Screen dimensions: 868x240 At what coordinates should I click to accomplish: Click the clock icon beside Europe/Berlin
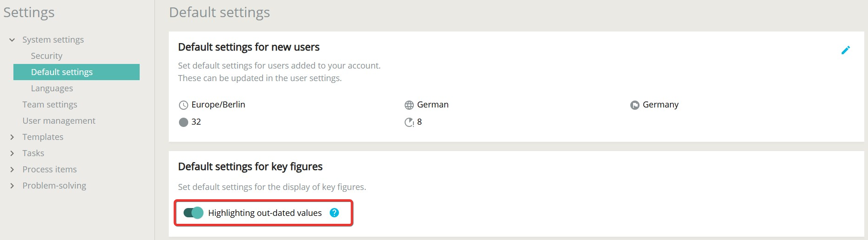tap(184, 105)
